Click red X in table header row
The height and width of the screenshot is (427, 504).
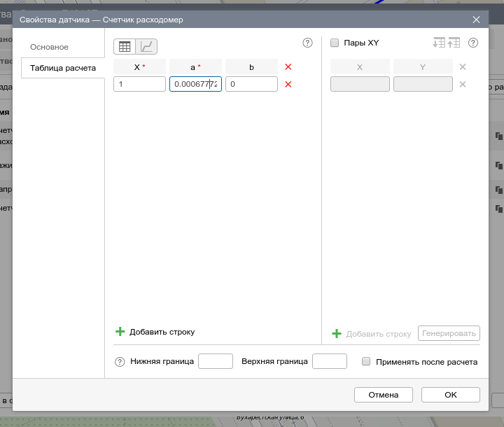(x=288, y=67)
